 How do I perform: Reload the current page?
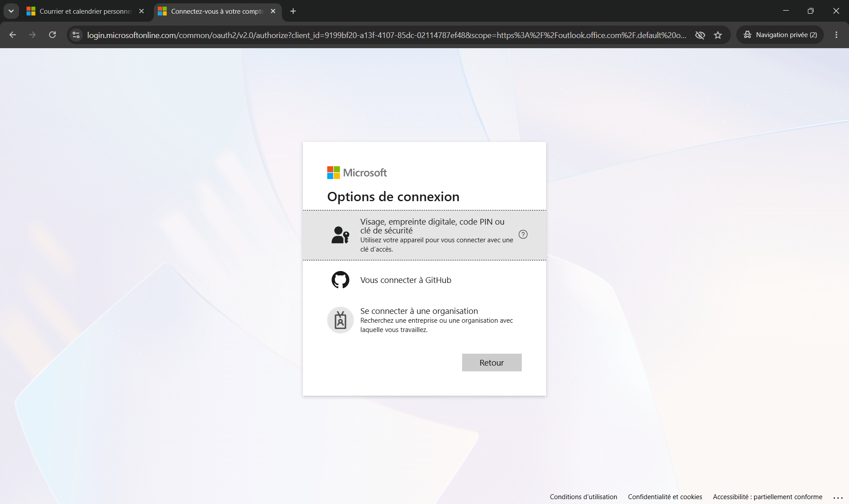point(52,35)
